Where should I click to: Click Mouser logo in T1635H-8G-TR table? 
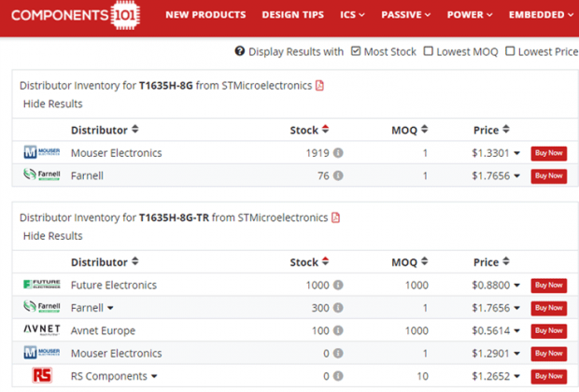pos(42,353)
